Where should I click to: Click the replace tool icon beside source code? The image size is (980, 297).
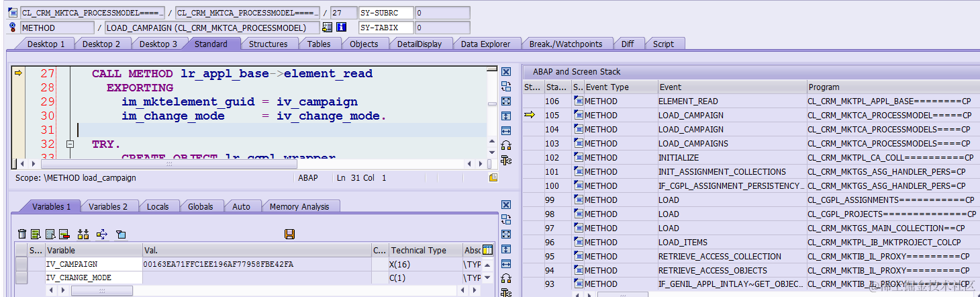(x=506, y=86)
